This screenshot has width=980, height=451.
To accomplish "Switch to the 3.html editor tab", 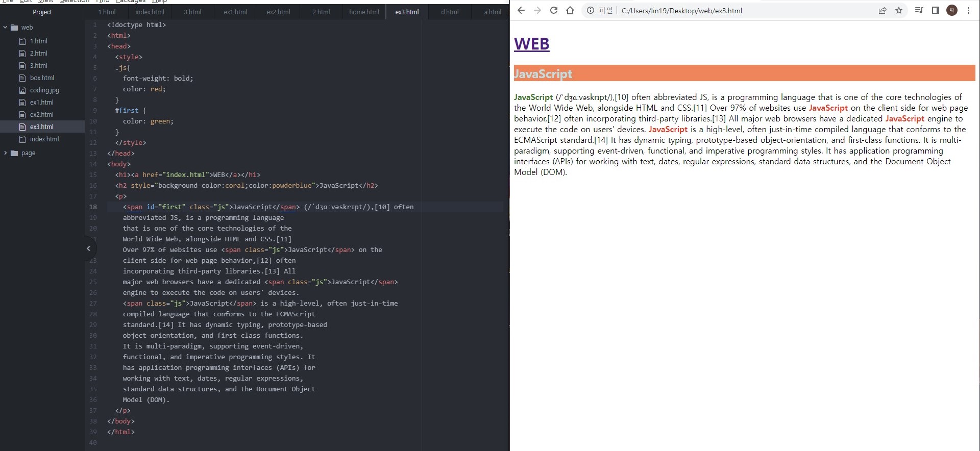I will 192,12.
